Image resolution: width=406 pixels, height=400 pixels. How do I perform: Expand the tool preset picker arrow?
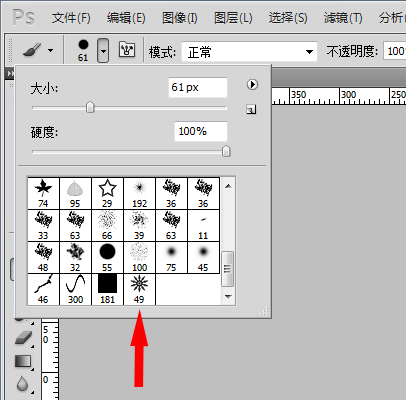50,51
